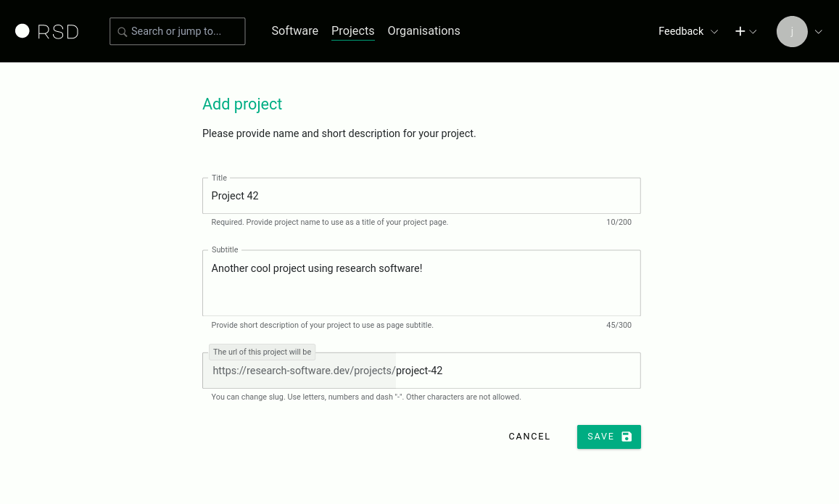
Task: Expand the chevron beside user avatar
Action: pyautogui.click(x=819, y=32)
